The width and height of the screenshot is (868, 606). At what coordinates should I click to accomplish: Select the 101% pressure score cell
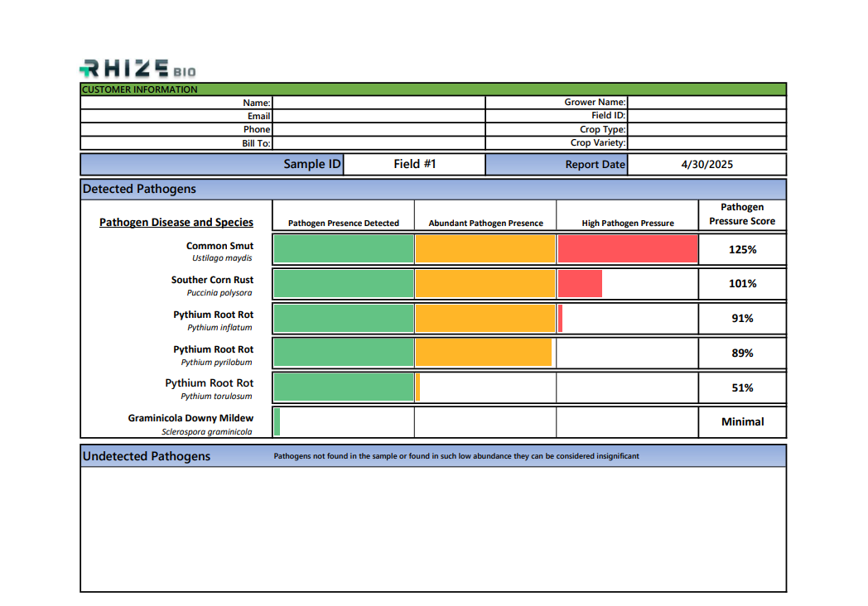click(x=742, y=284)
